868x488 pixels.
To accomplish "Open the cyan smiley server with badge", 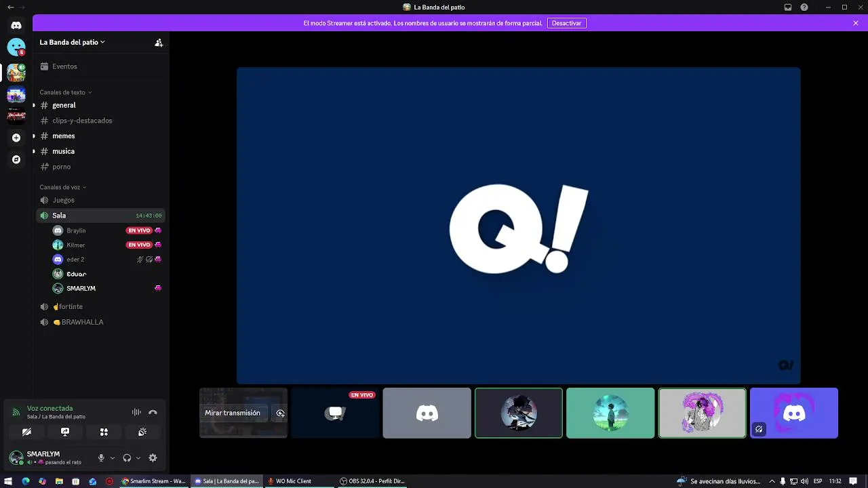I will pos(16,47).
